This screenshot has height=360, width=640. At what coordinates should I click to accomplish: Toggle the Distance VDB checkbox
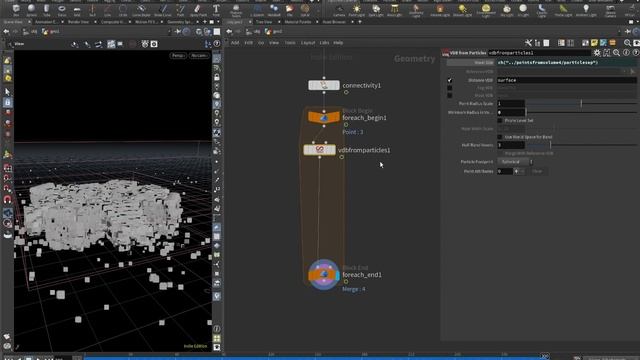[x=450, y=80]
